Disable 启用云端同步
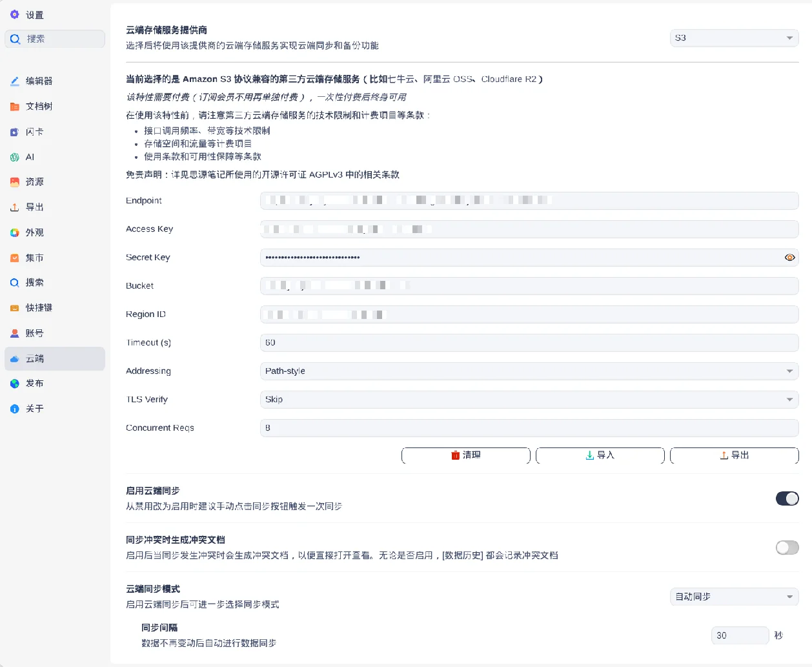812x667 pixels. pyautogui.click(x=787, y=498)
